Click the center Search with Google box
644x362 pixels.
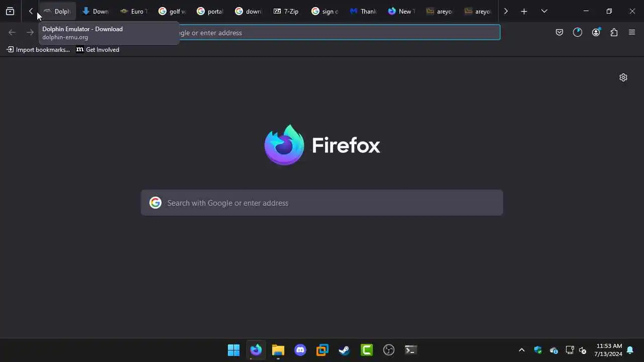click(x=322, y=203)
